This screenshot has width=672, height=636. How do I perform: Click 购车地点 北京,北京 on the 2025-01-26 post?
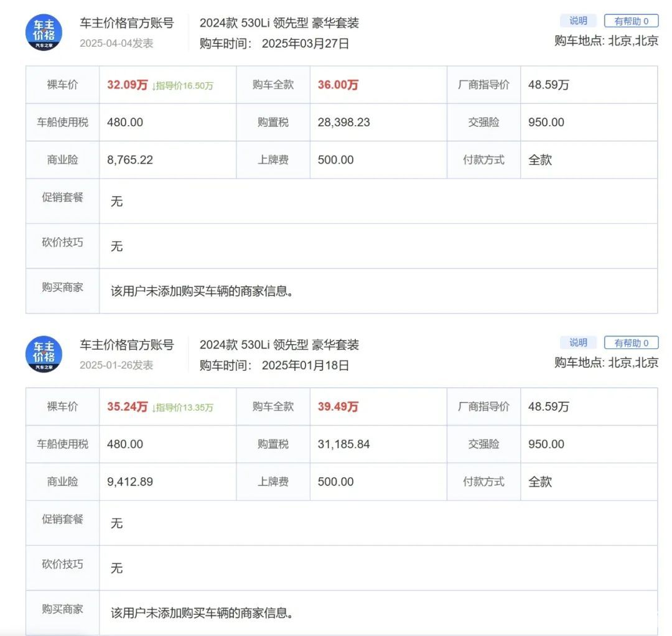point(606,363)
